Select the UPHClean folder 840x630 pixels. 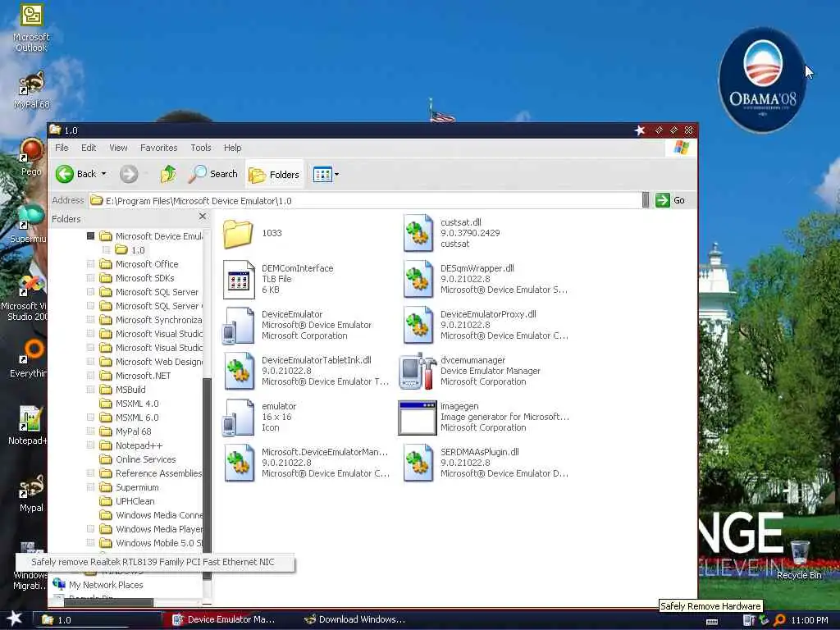click(x=127, y=501)
